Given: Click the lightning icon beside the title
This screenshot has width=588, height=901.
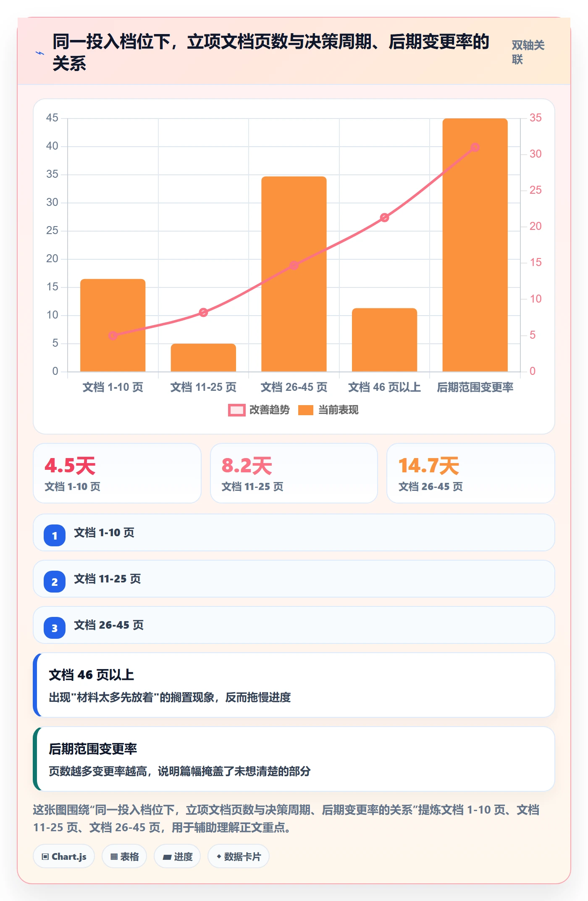Looking at the screenshot, I should (x=40, y=53).
